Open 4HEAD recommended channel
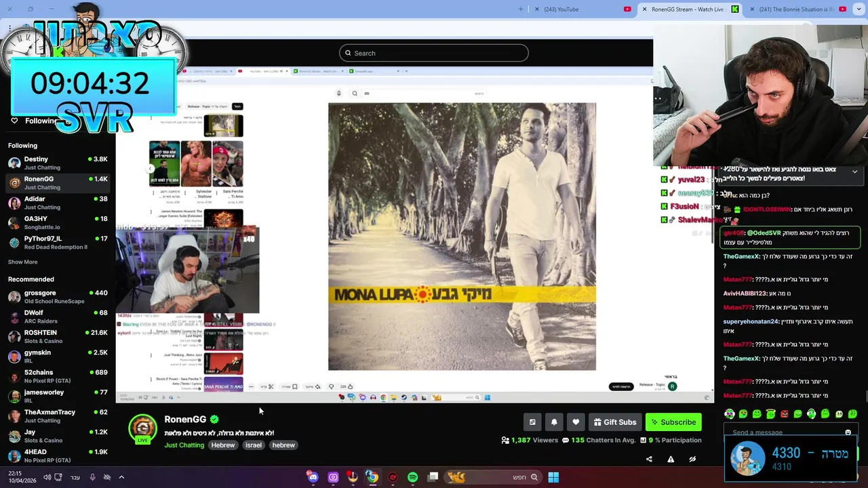Screen dimensions: 868x488 coord(58,455)
